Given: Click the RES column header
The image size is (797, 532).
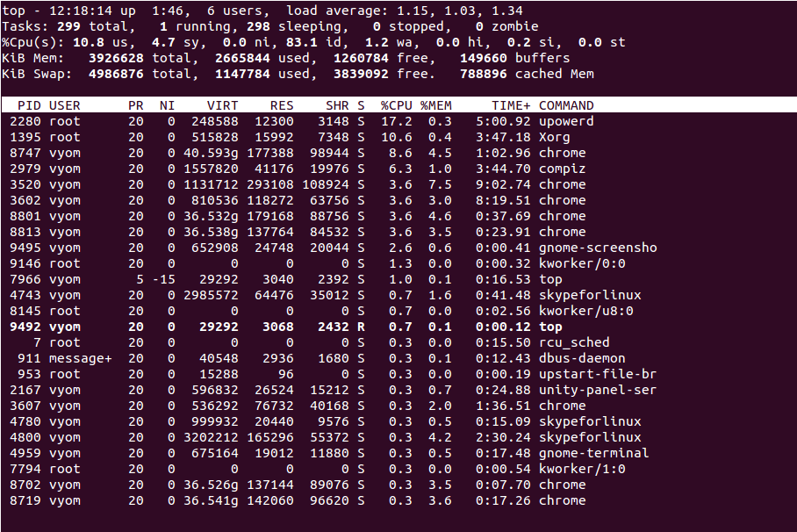Looking at the screenshot, I should pyautogui.click(x=279, y=104).
